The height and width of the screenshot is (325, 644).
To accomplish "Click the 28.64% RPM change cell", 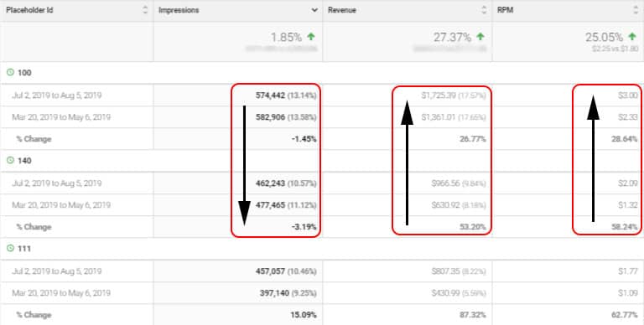I will 568,139.
